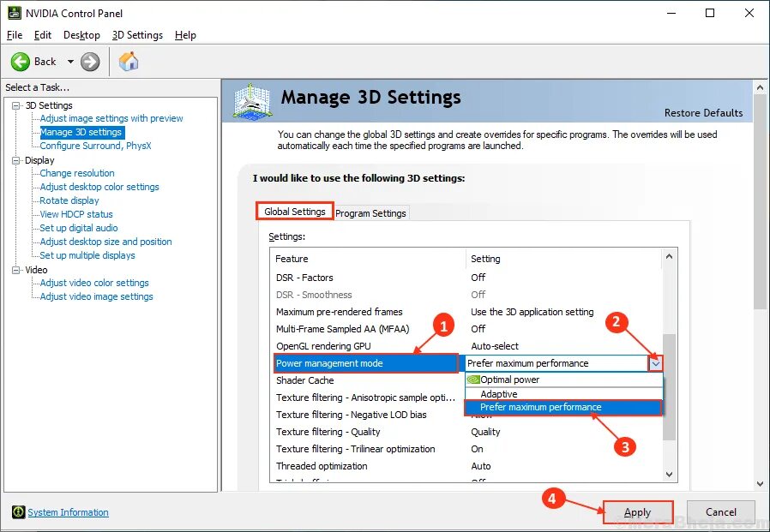Click the settings list scroll-up arrow
Viewport: 770px width, 532px height.
[x=669, y=256]
